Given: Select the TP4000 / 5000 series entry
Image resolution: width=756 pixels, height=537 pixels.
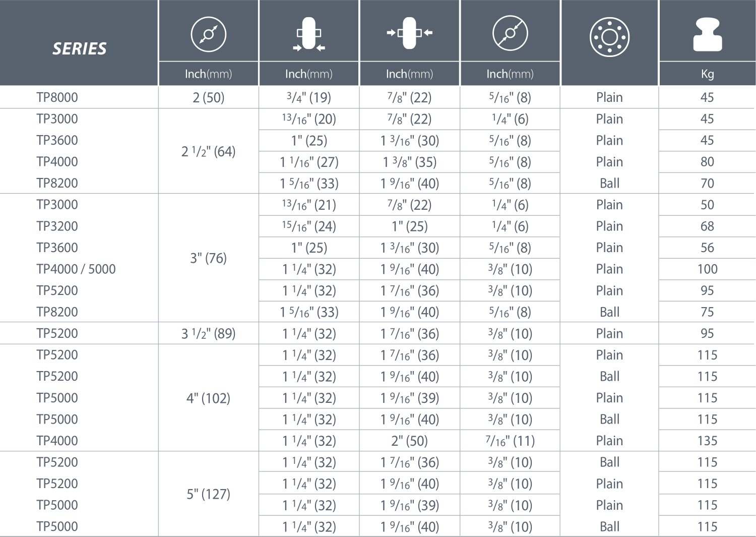Looking at the screenshot, I should pyautogui.click(x=76, y=269).
